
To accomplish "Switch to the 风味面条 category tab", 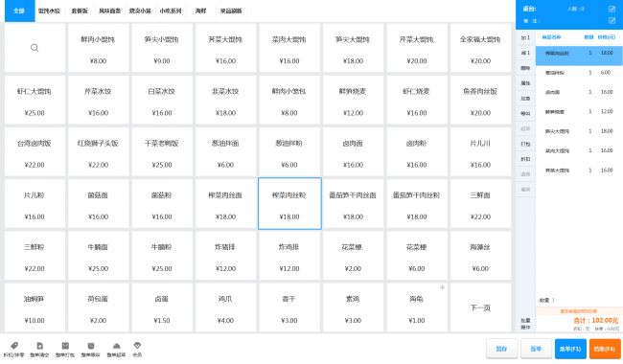I will click(x=109, y=11).
